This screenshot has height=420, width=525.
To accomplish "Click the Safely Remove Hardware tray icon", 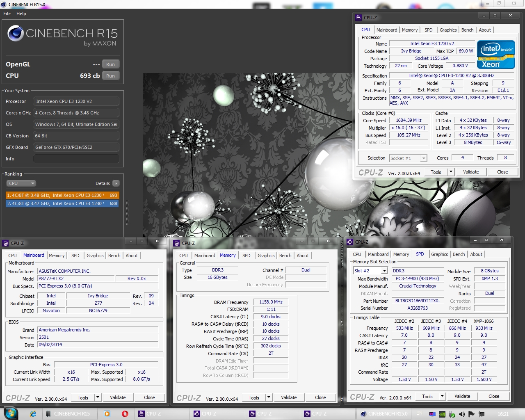I will point(452,414).
